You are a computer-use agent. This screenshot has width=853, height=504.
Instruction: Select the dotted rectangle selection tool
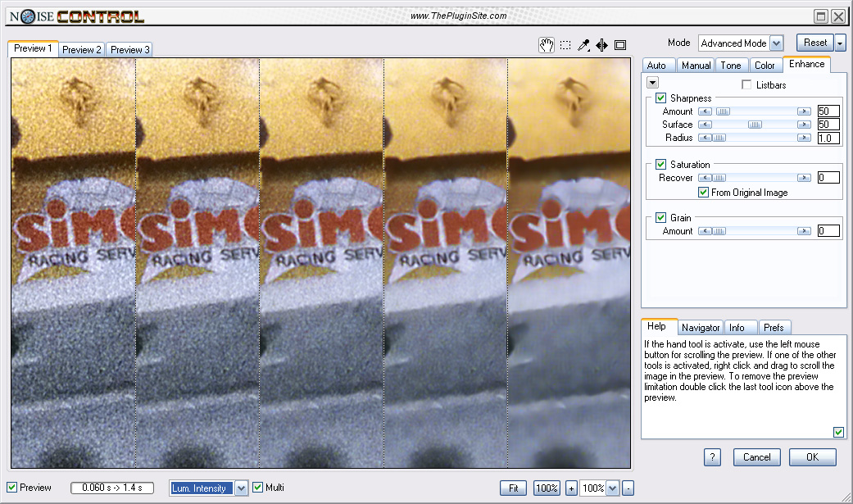(x=565, y=45)
